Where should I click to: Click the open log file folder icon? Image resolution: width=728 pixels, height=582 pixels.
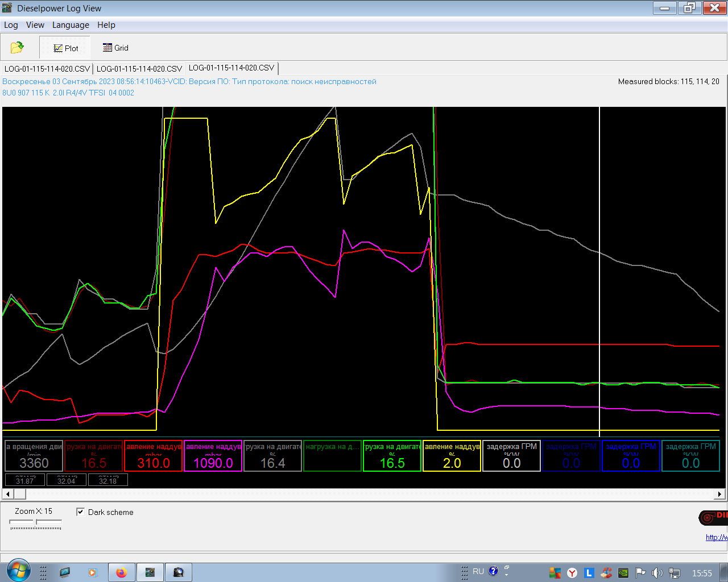click(17, 47)
